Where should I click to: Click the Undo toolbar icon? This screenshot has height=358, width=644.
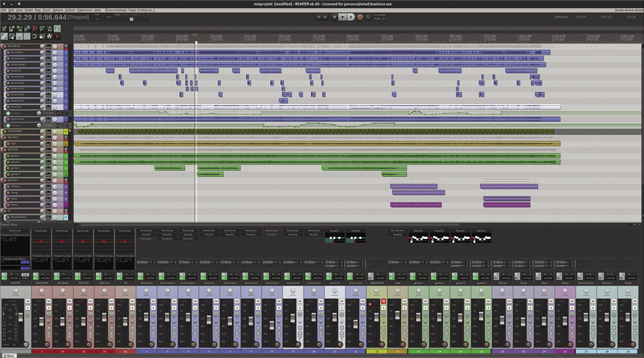coord(35,29)
